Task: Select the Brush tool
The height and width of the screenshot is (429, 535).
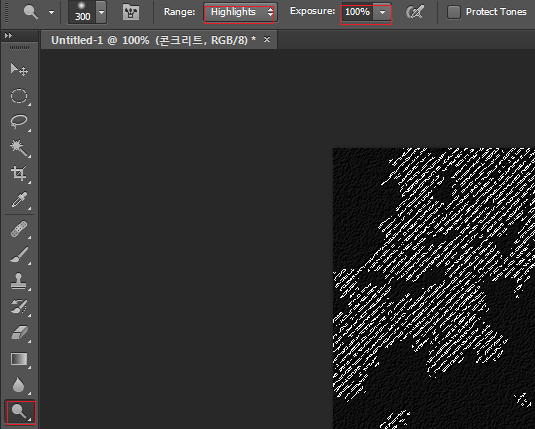Action: tap(19, 255)
